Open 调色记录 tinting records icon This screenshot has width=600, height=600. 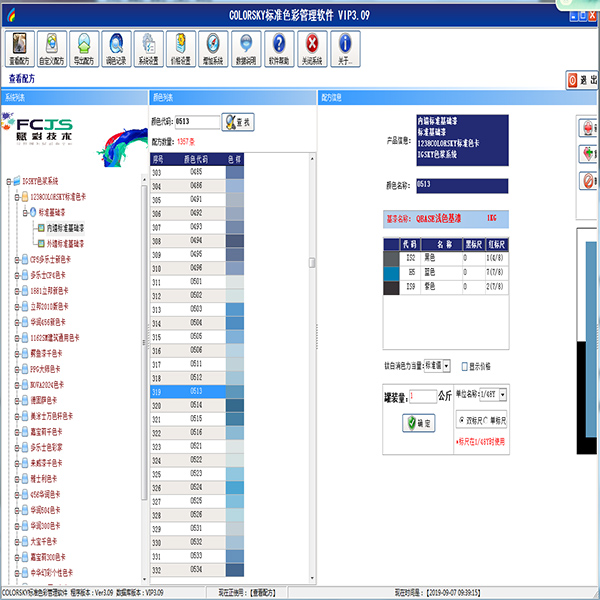tap(117, 48)
